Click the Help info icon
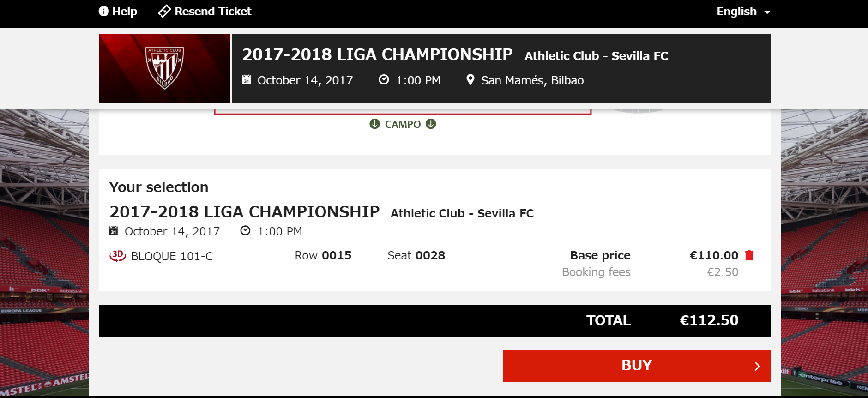 tap(103, 11)
